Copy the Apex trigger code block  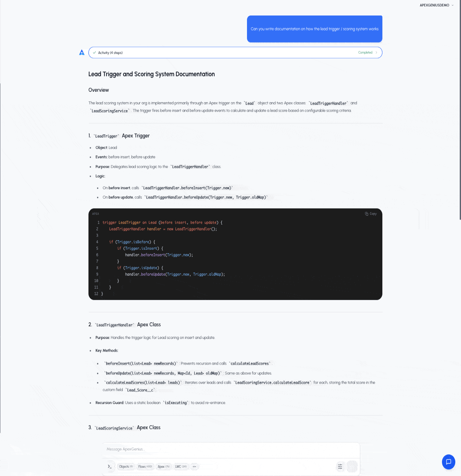tap(371, 214)
